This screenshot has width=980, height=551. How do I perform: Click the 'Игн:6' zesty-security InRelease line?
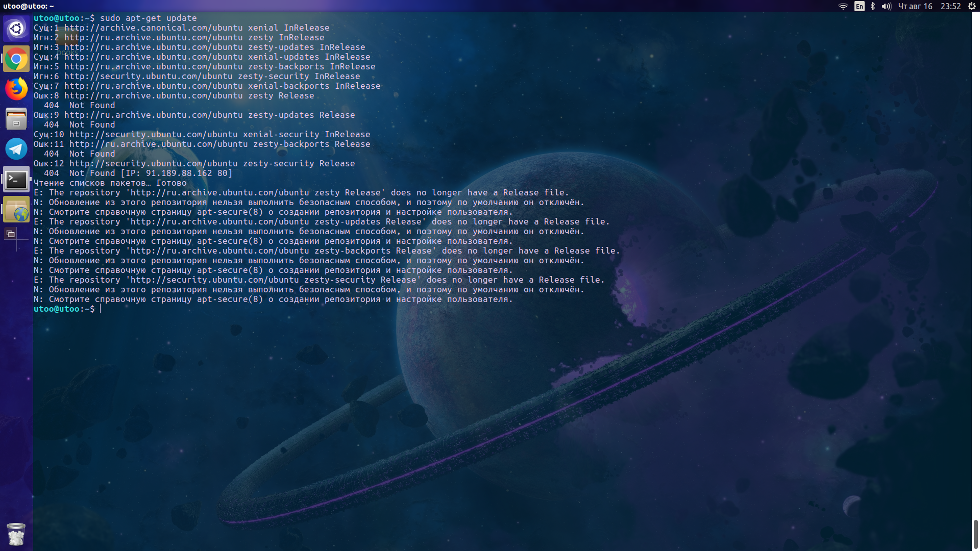click(197, 76)
